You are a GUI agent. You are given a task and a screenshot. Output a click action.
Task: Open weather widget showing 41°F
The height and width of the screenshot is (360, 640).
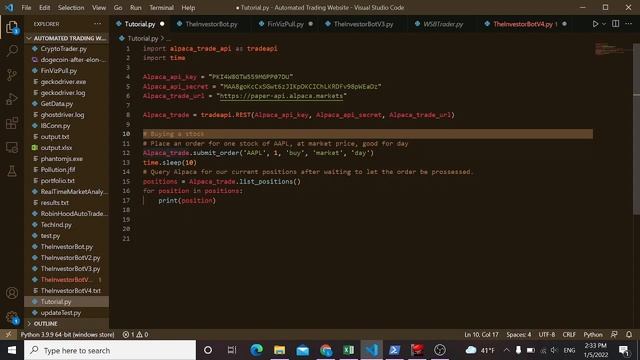coord(480,350)
